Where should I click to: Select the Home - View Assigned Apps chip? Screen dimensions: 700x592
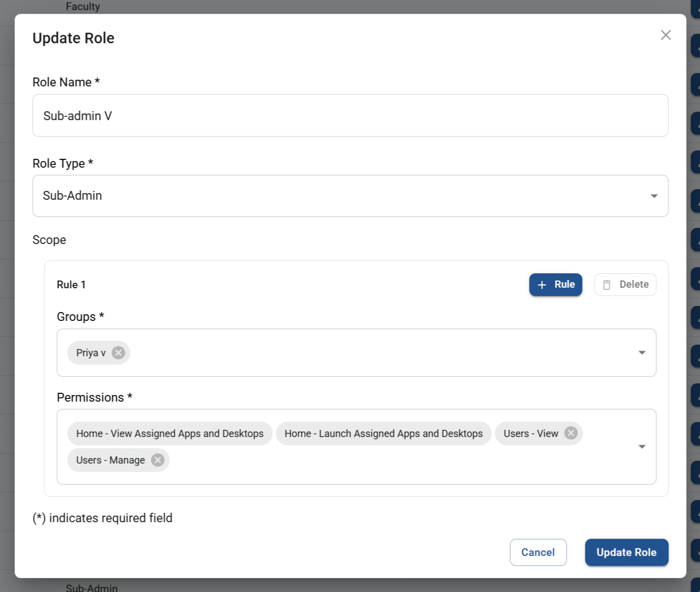click(x=169, y=434)
